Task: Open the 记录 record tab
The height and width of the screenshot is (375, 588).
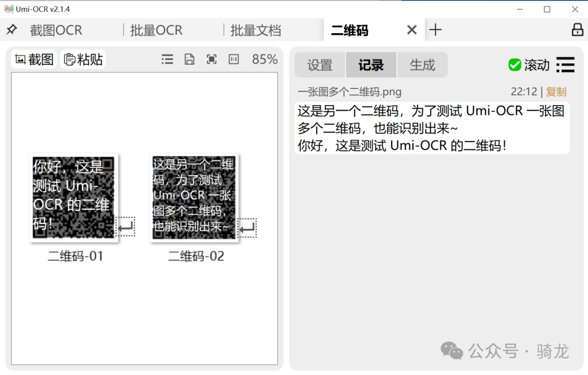Action: coord(371,65)
